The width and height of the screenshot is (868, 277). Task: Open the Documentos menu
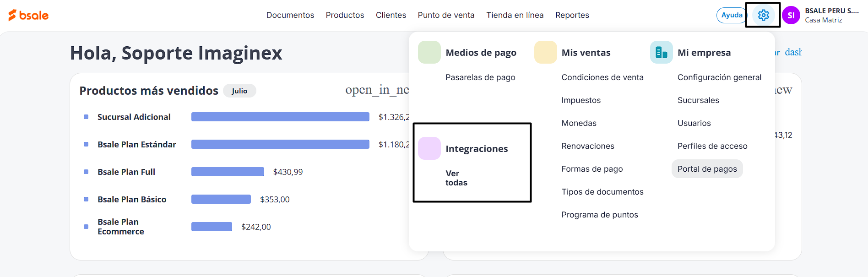point(290,15)
